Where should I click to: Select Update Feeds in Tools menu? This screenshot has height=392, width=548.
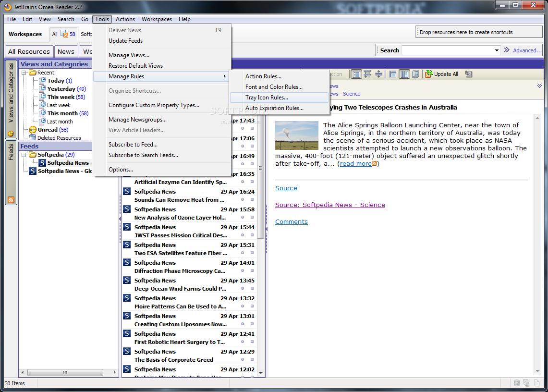(162, 41)
